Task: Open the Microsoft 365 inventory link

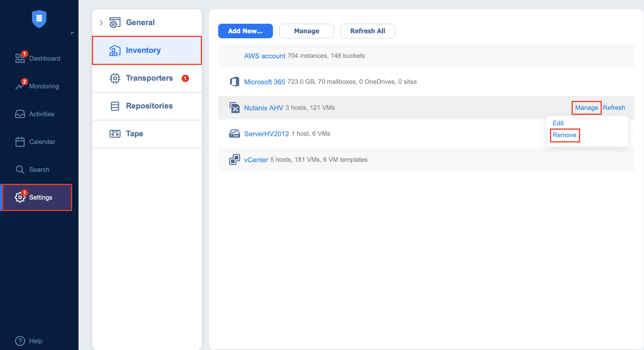Action: point(264,82)
